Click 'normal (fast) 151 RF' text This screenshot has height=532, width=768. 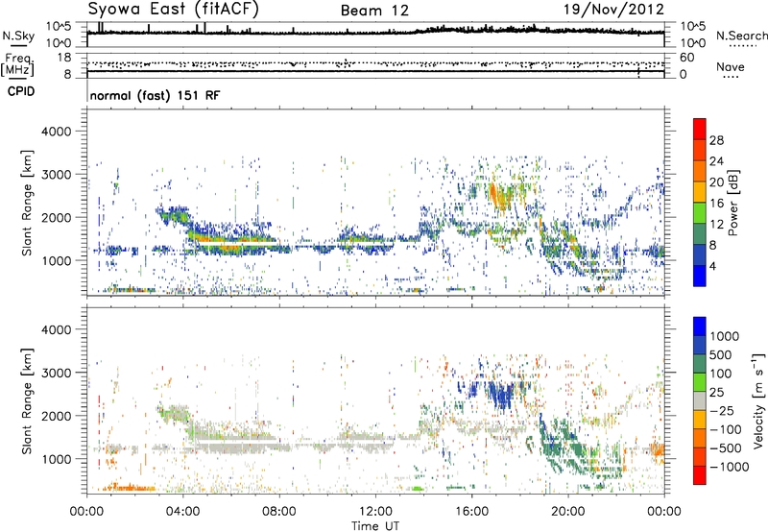[x=156, y=95]
